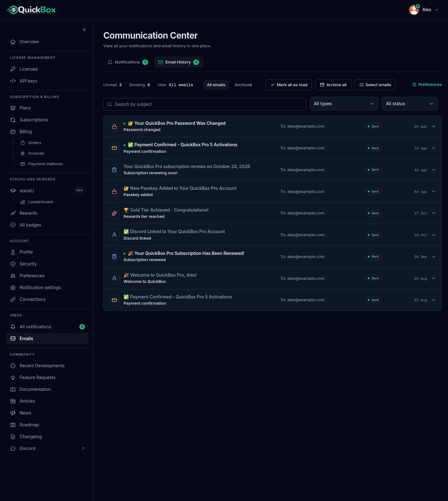448x501 pixels.
Task: Select the Email History tab
Action: 179,62
